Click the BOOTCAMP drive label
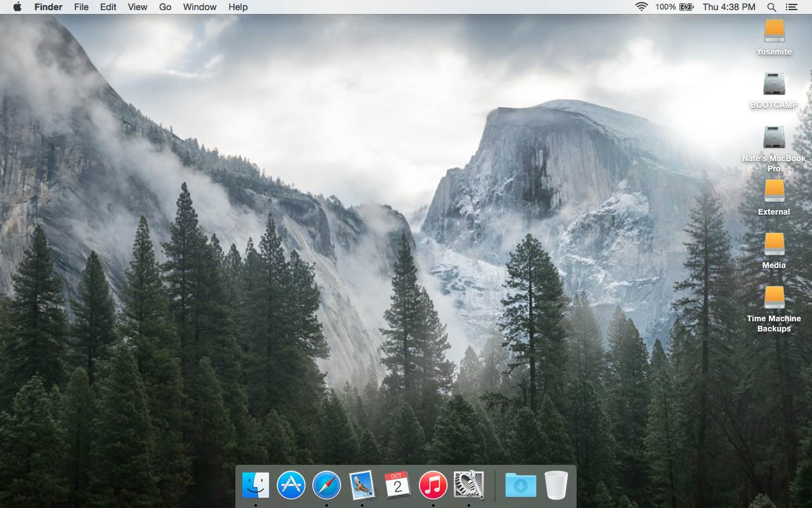Image resolution: width=812 pixels, height=508 pixels. 774,105
